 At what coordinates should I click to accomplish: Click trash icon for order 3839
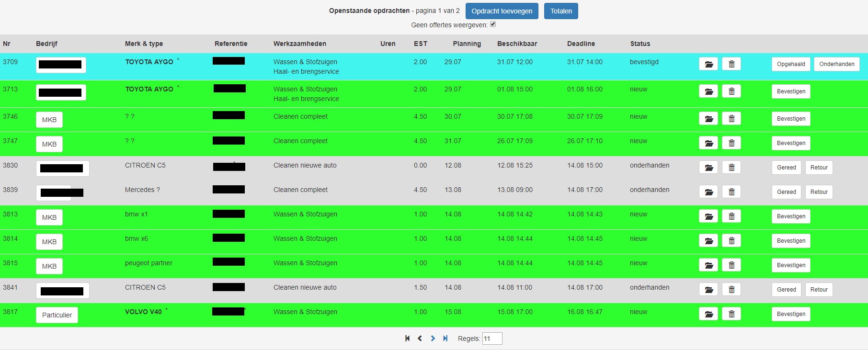(x=731, y=192)
